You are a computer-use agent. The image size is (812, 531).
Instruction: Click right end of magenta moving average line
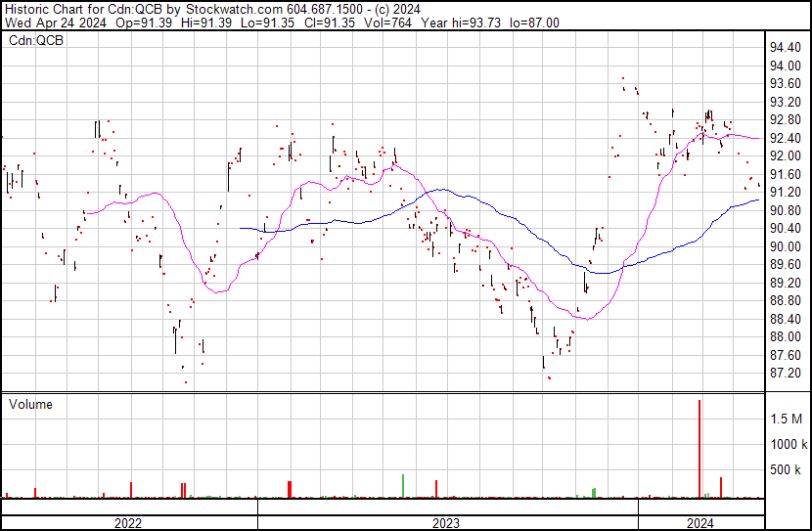click(758, 138)
